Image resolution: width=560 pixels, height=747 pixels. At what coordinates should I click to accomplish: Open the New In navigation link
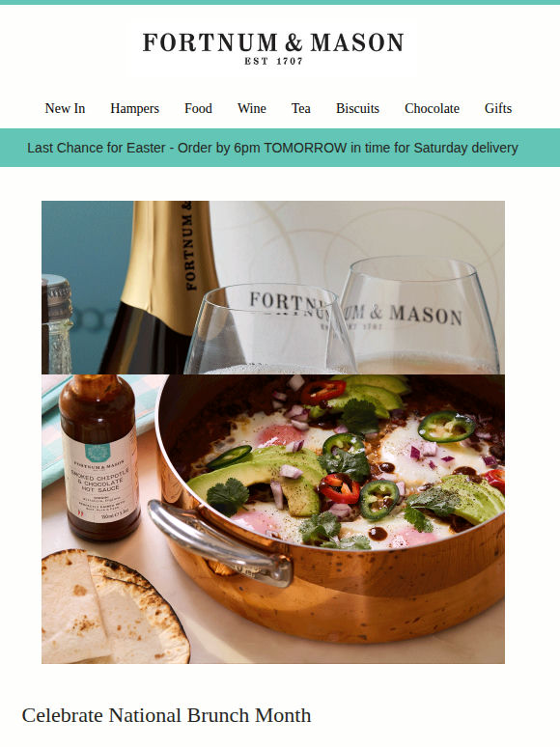(65, 109)
